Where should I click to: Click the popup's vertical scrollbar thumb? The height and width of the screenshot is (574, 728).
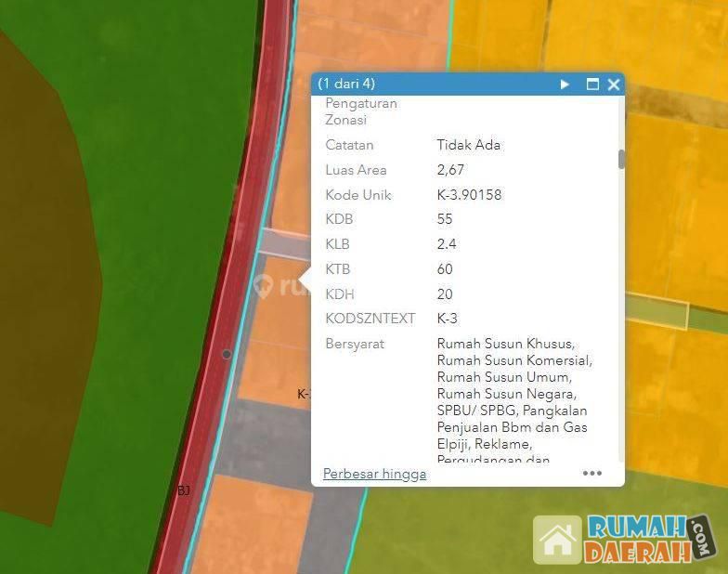point(621,159)
